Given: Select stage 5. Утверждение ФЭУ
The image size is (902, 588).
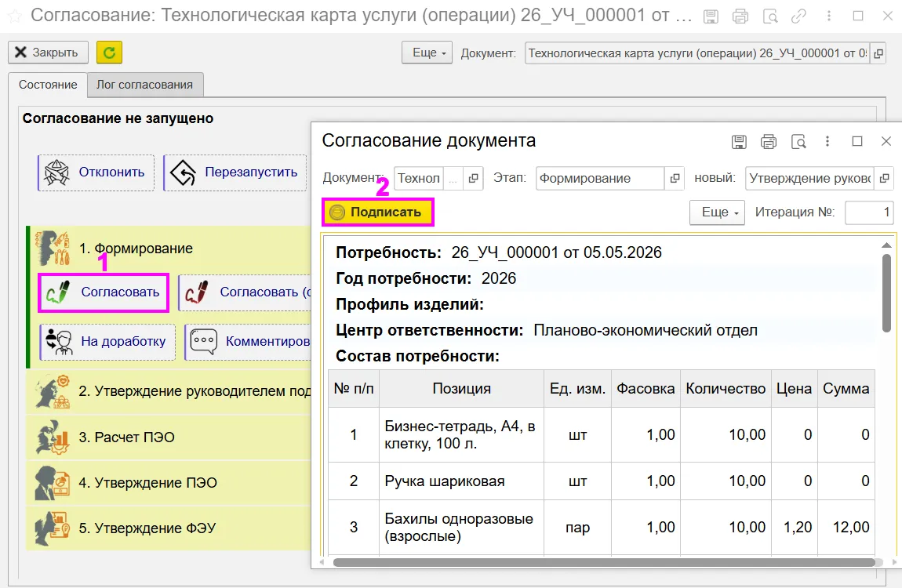Looking at the screenshot, I should tap(169, 528).
